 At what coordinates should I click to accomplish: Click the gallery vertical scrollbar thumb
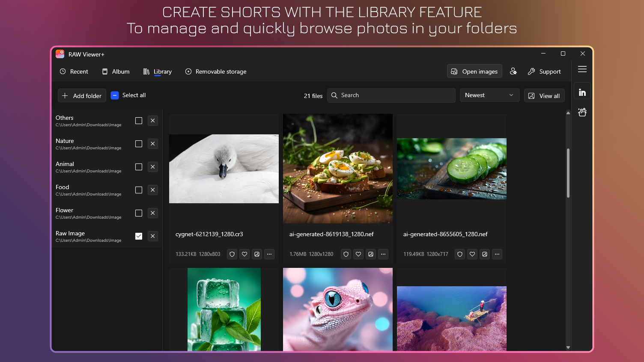coord(568,173)
